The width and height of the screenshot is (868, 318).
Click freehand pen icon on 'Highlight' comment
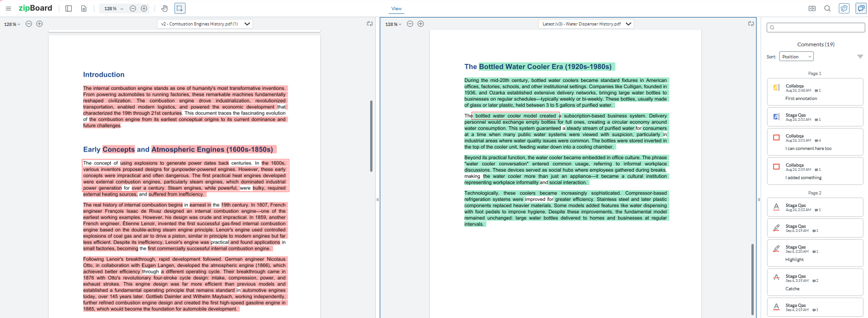[776, 249]
